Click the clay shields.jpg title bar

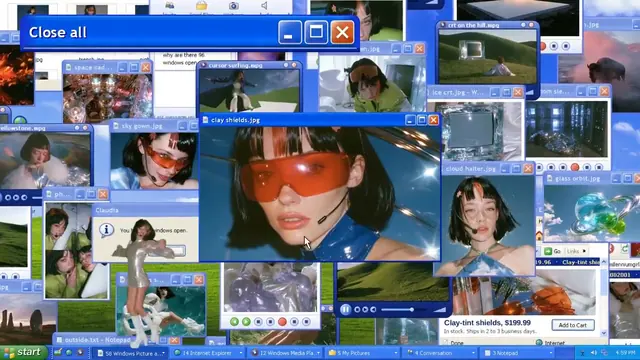tap(320, 120)
